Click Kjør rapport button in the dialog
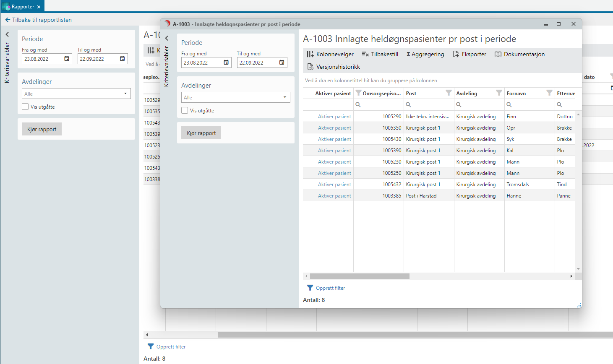Screen dimensions: 613x364 point(201,133)
